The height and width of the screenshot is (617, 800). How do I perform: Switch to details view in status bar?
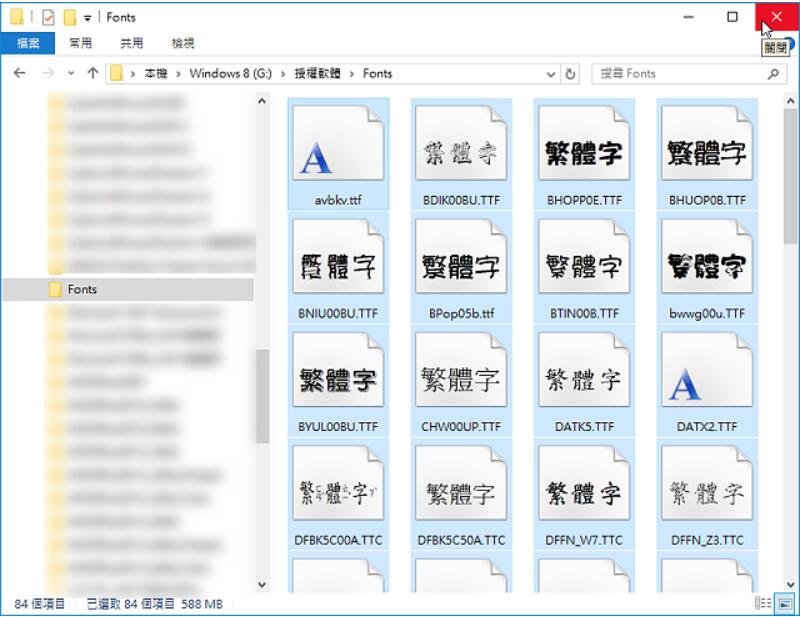coord(763,603)
